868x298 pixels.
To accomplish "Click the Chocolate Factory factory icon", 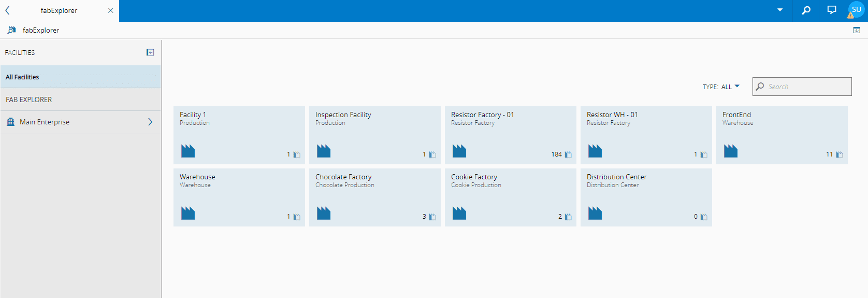I will coord(324,213).
